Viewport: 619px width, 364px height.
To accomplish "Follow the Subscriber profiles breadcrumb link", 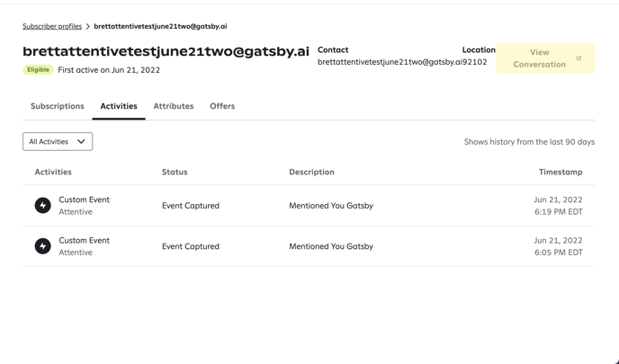I will 52,26.
